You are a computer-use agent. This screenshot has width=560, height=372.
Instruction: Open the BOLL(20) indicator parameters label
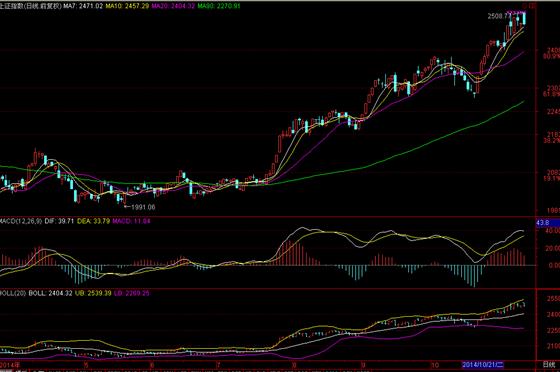tap(13, 293)
